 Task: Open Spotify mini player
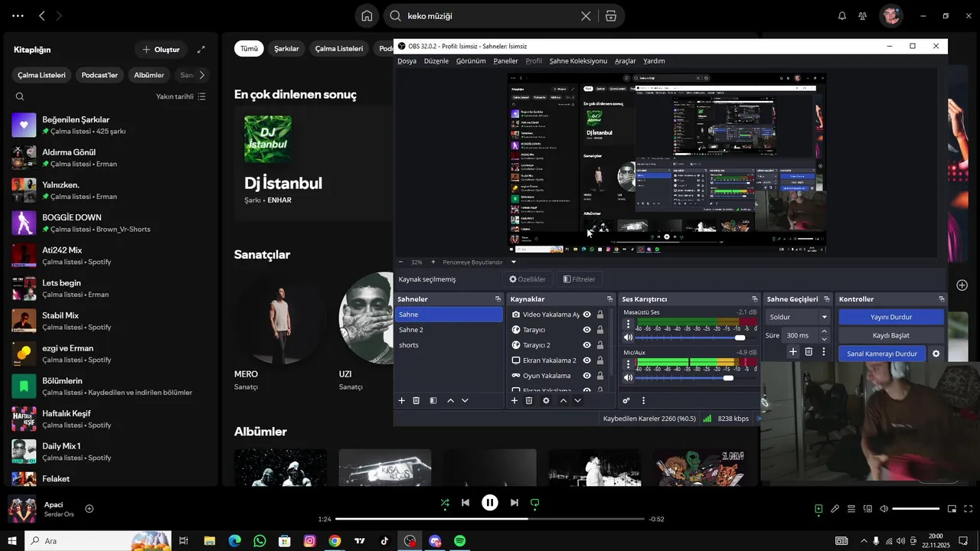pyautogui.click(x=952, y=509)
